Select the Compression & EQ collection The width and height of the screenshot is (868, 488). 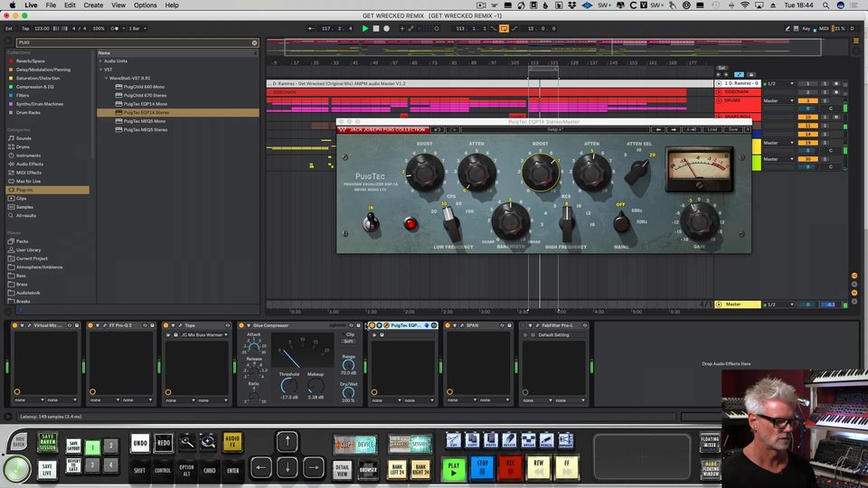pos(35,87)
